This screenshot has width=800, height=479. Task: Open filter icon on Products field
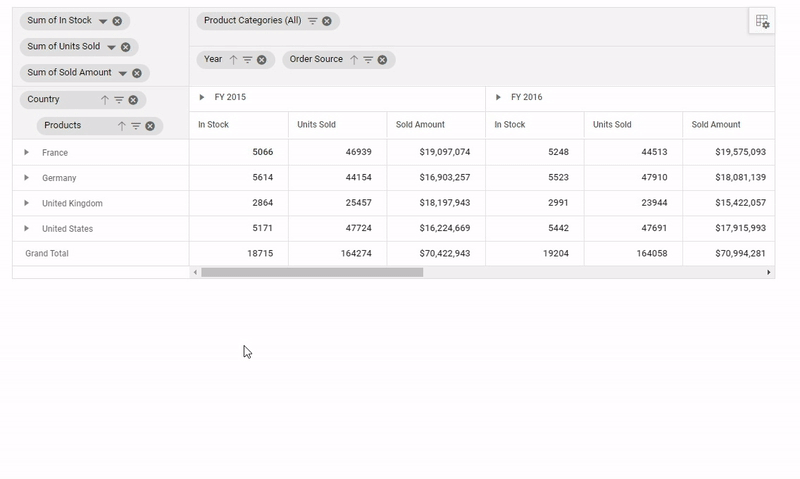(x=135, y=126)
